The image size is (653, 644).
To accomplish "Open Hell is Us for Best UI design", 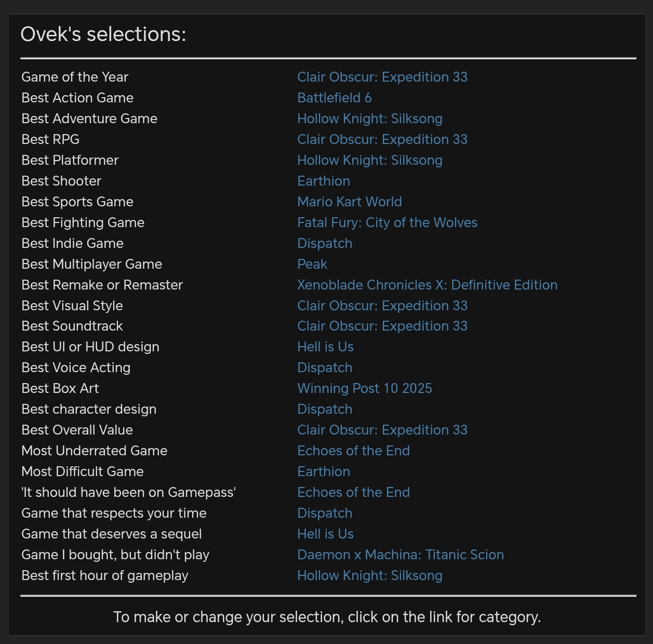I will pos(325,347).
